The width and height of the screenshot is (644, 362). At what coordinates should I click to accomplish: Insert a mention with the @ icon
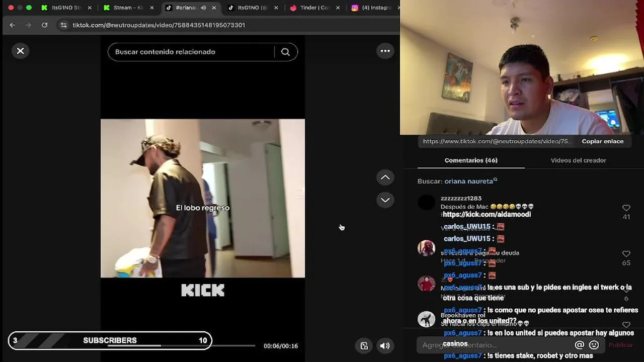tap(579, 345)
